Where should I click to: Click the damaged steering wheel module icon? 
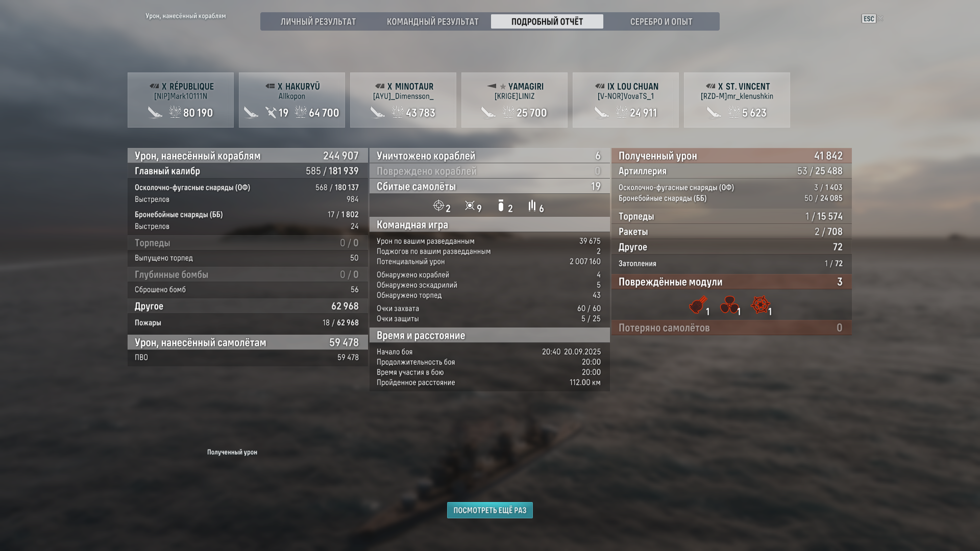pos(760,305)
